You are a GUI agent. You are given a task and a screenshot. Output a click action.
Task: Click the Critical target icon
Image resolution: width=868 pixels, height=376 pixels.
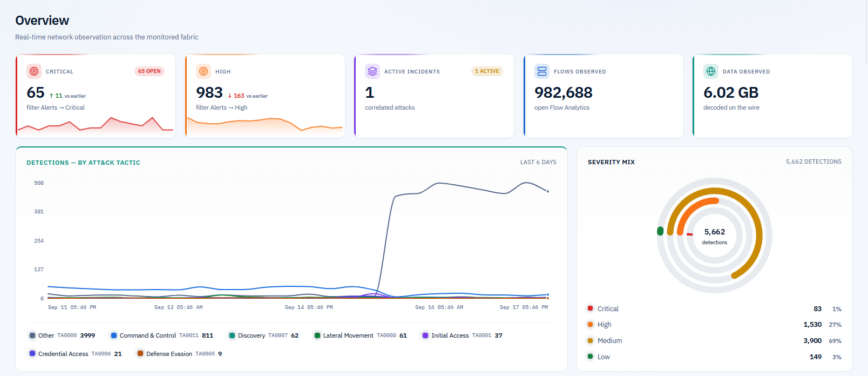coord(34,71)
